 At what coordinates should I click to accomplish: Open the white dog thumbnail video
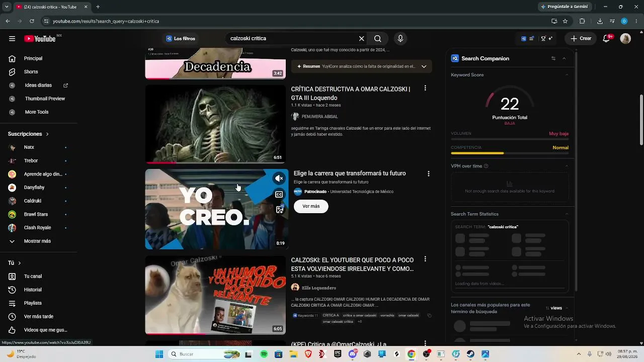click(215, 295)
